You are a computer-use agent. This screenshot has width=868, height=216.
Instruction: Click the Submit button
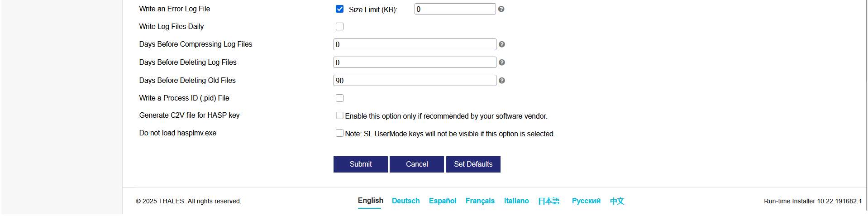(x=360, y=164)
